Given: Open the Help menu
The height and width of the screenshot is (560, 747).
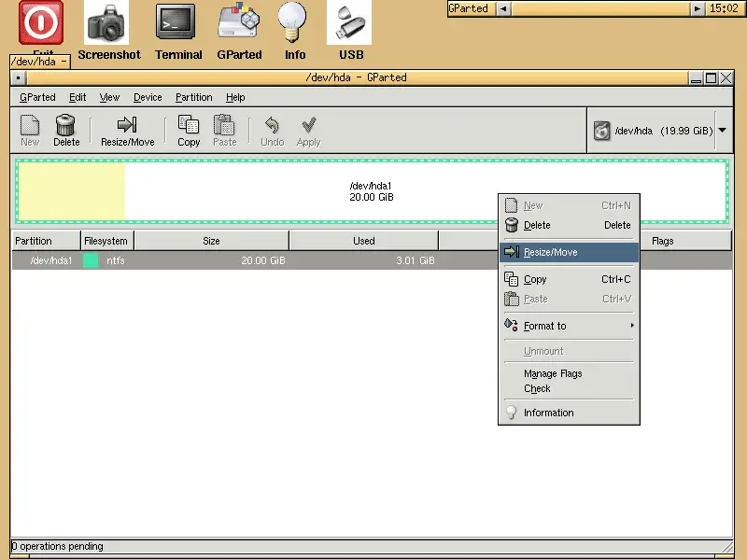Looking at the screenshot, I should click(x=235, y=97).
